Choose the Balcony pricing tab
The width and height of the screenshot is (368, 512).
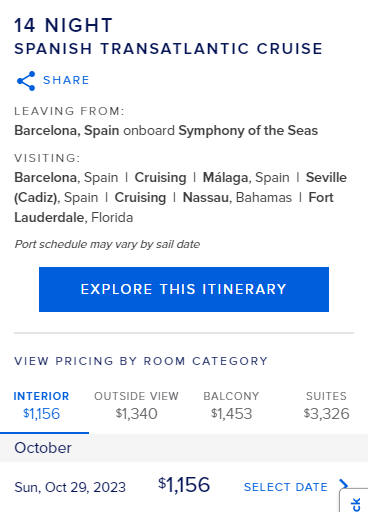tap(231, 406)
